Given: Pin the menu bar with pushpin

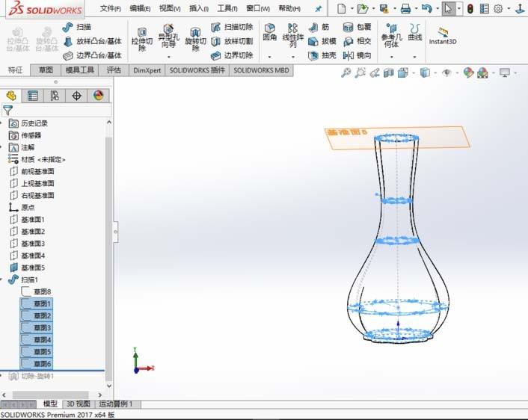Looking at the screenshot, I should click(x=318, y=9).
